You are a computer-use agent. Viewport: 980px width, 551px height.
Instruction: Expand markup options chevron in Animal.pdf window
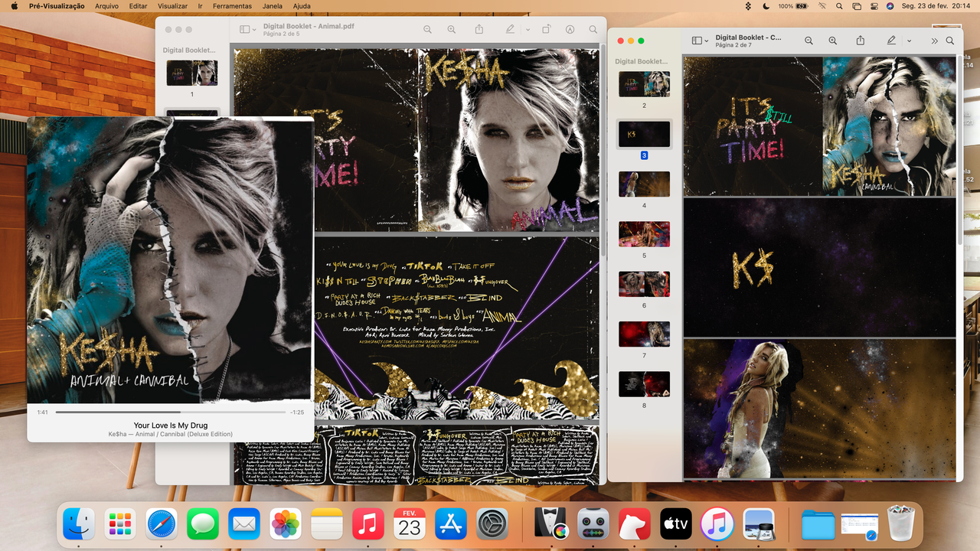(x=528, y=29)
